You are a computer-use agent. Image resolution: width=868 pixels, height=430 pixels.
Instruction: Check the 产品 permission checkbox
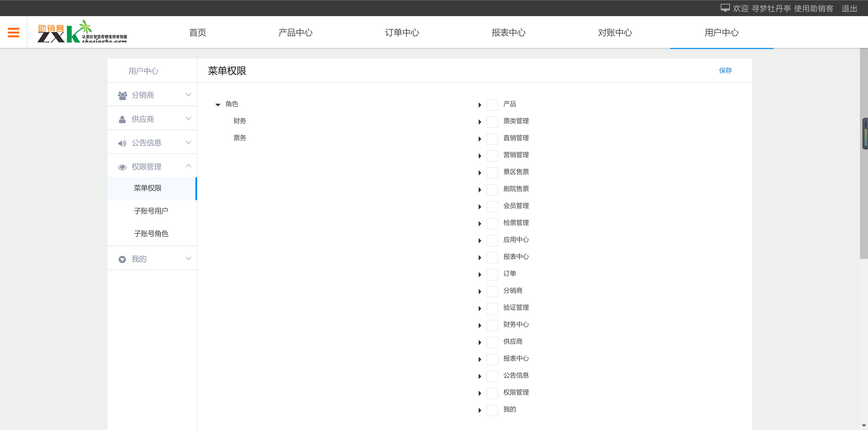coord(492,105)
